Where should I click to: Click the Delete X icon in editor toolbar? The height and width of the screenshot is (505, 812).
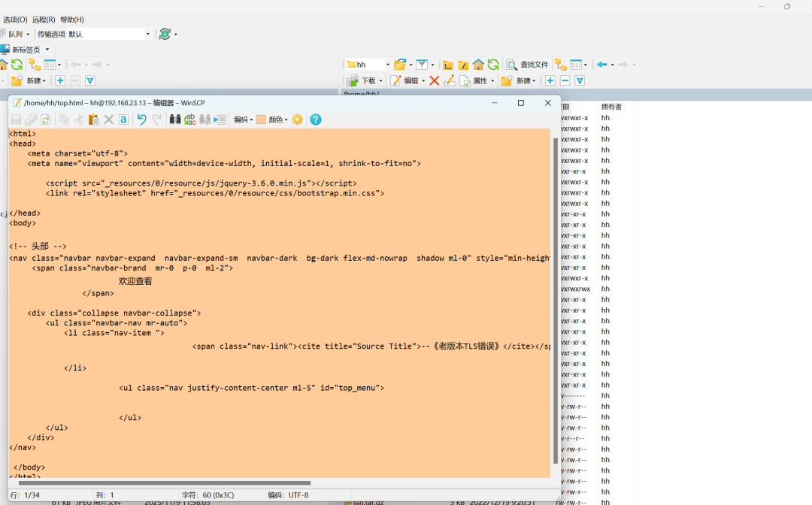(109, 119)
